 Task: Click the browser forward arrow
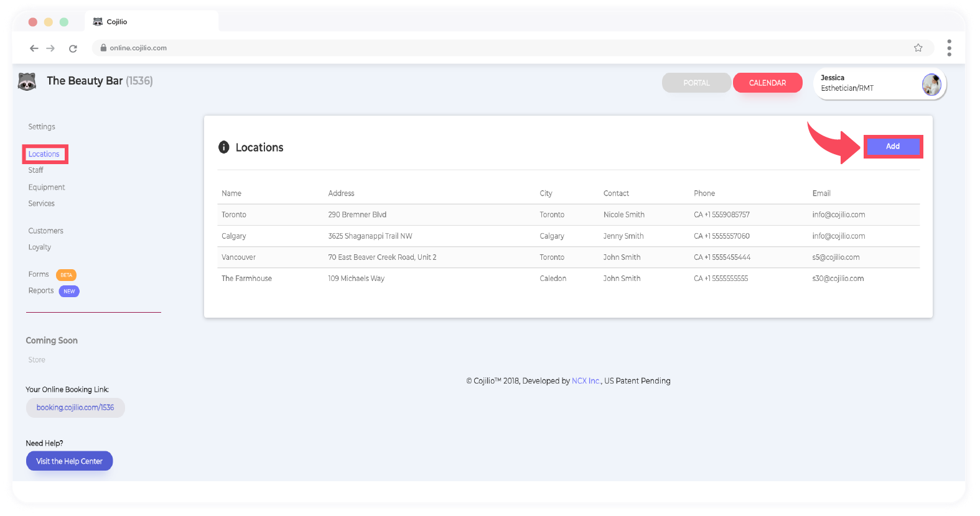51,48
